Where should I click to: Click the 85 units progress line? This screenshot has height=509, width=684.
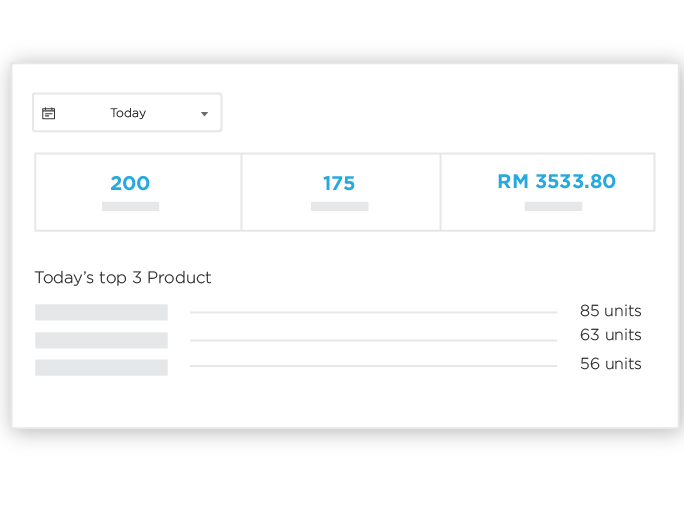(373, 312)
